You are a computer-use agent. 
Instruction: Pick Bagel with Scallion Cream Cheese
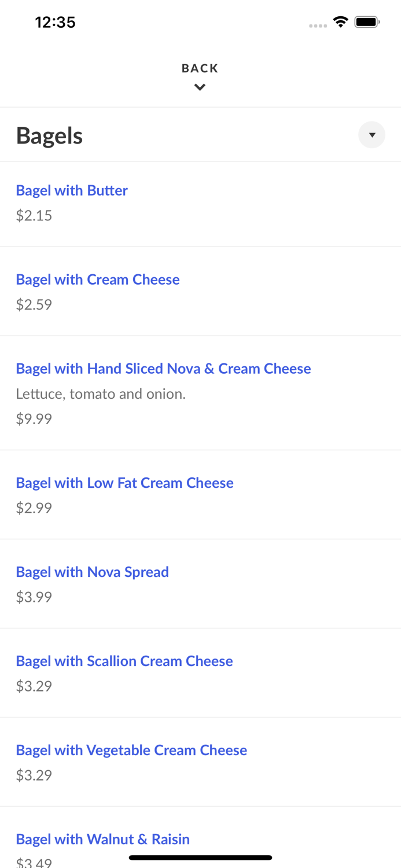click(124, 661)
